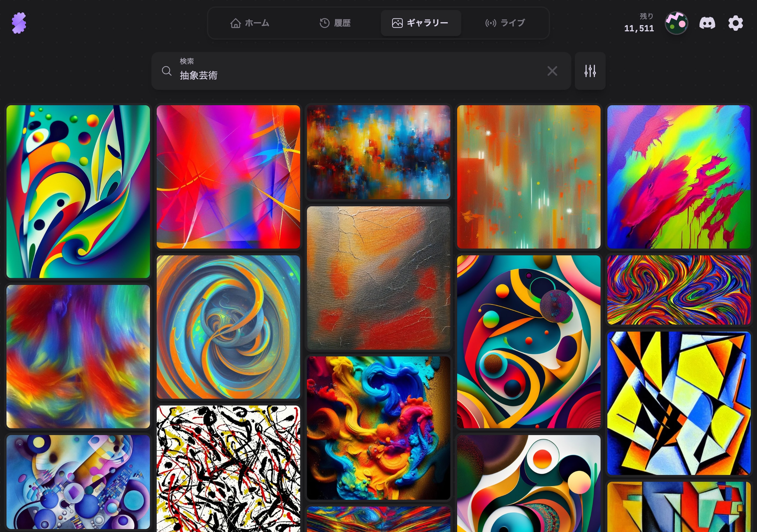This screenshot has height=532, width=757.
Task: Open the ライブ tab
Action: click(504, 23)
